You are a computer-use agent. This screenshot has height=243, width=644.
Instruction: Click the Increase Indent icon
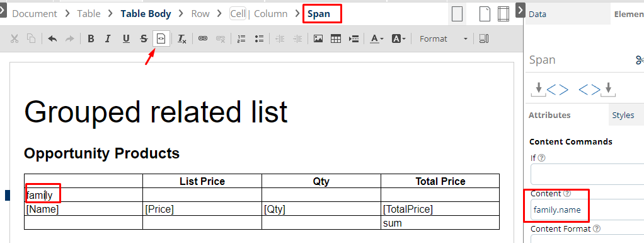point(298,39)
